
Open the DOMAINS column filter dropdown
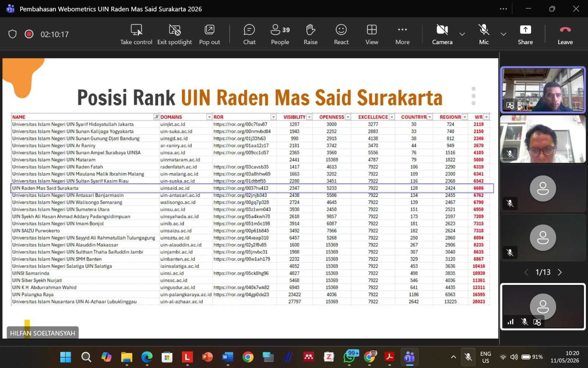209,117
